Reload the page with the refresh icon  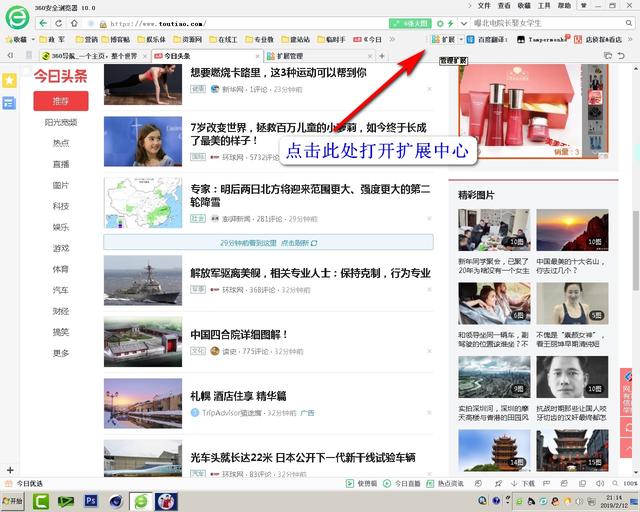point(59,23)
